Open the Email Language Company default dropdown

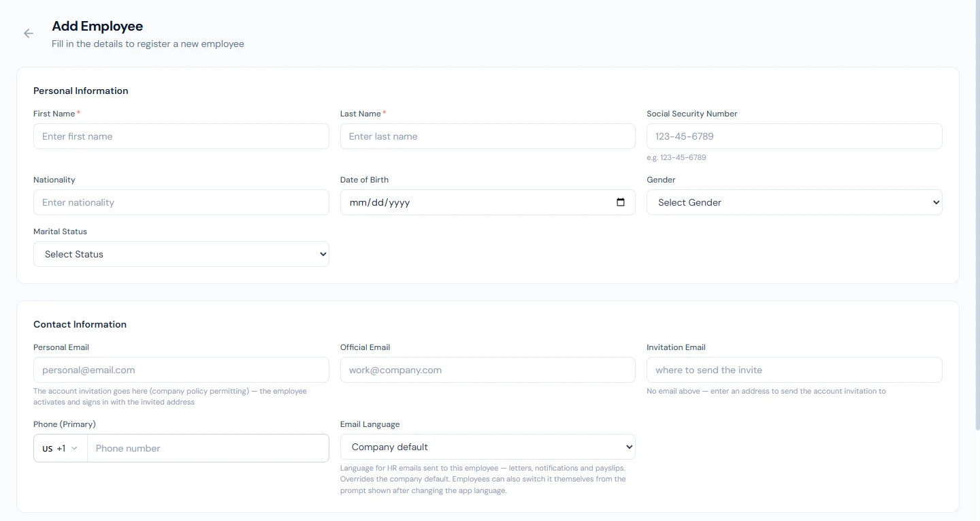[x=487, y=447]
